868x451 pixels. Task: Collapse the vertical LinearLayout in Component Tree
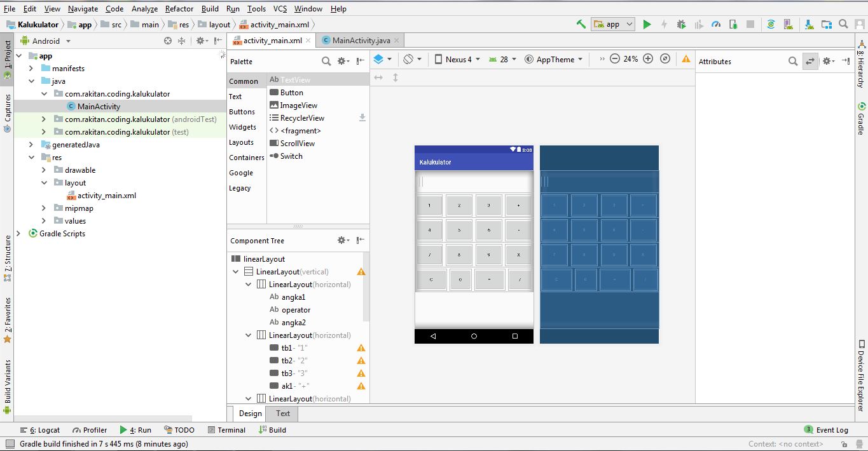click(x=235, y=271)
